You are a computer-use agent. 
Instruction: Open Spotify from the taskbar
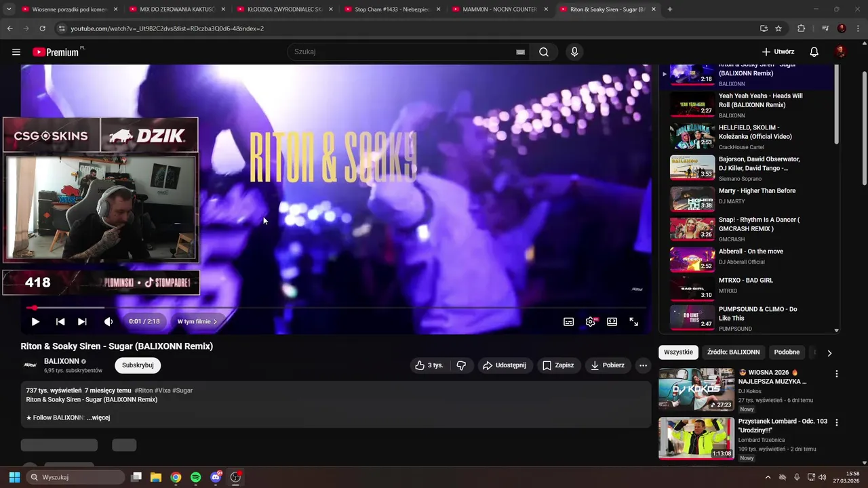coord(195,477)
